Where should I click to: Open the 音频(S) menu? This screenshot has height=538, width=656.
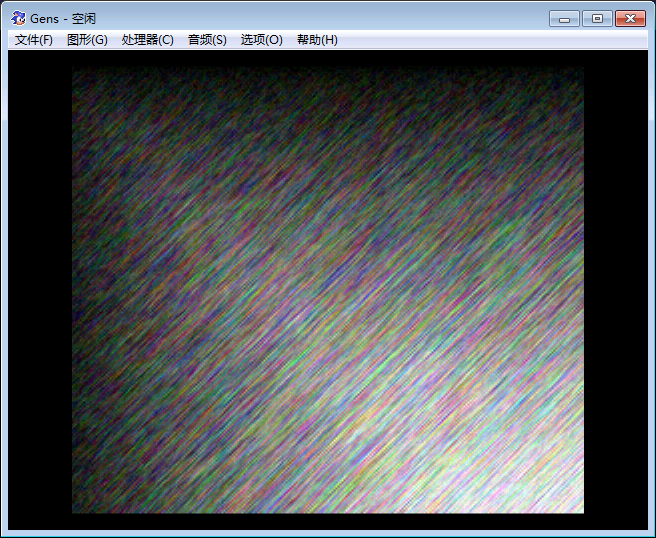pyautogui.click(x=207, y=40)
